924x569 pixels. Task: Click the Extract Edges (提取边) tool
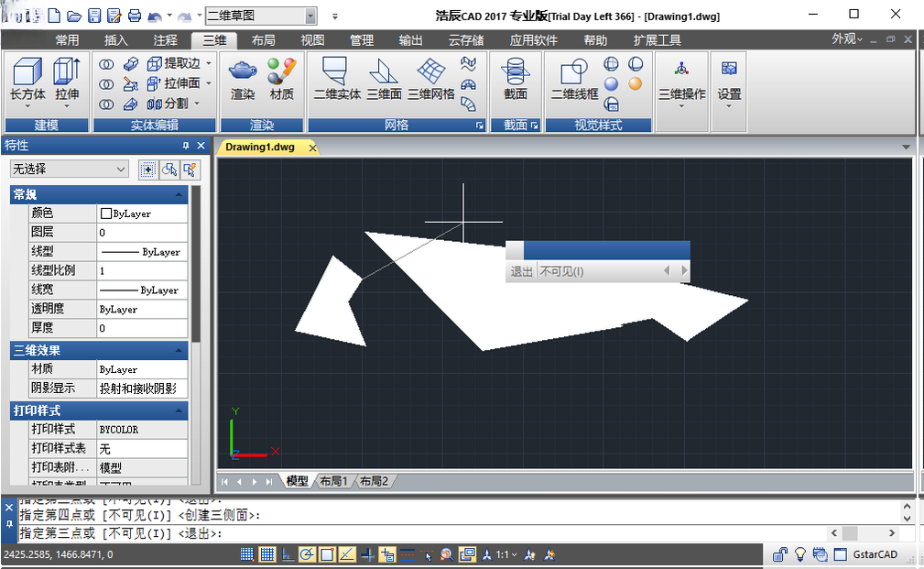pyautogui.click(x=174, y=63)
